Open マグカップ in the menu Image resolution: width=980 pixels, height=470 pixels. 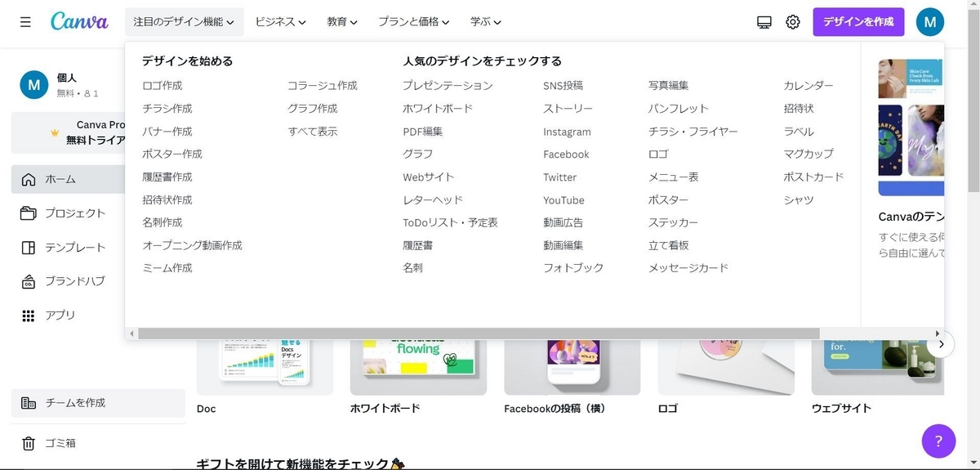pyautogui.click(x=808, y=154)
